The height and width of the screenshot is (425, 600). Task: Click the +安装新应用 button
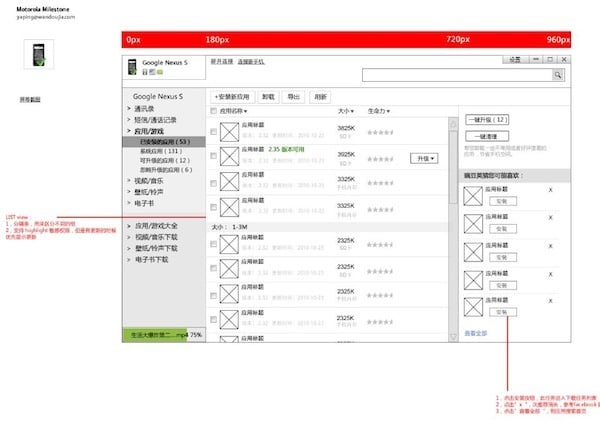tap(231, 97)
